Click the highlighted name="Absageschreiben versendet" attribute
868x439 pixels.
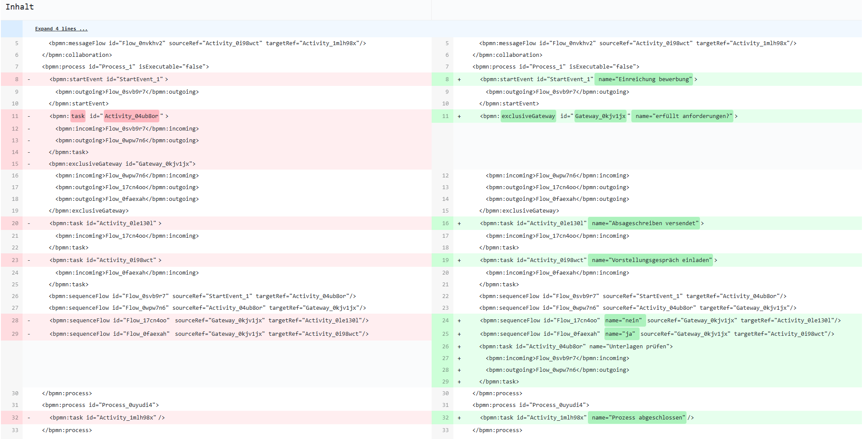pos(644,223)
